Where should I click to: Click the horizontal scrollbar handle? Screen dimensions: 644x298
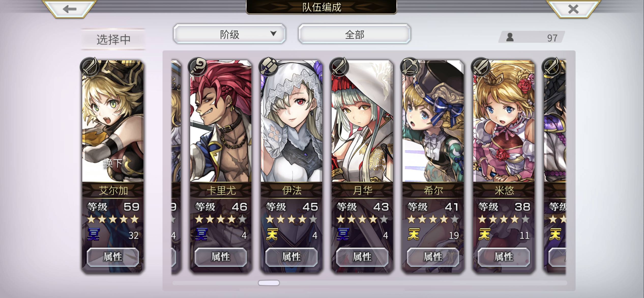tap(269, 283)
